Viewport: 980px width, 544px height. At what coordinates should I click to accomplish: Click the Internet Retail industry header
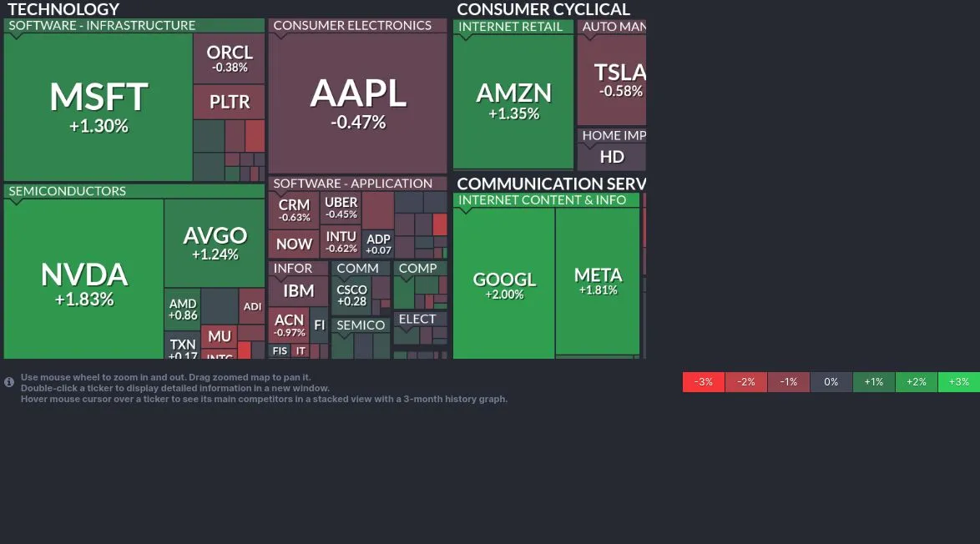[511, 27]
